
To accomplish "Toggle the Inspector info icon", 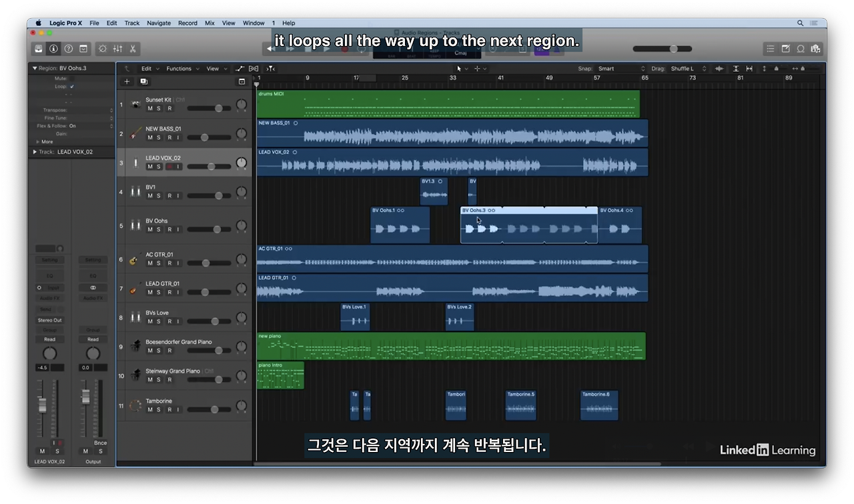I will (x=53, y=49).
